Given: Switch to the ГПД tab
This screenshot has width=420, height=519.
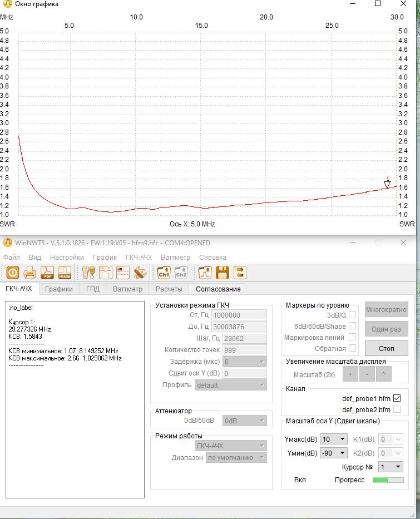Looking at the screenshot, I should click(x=93, y=289).
